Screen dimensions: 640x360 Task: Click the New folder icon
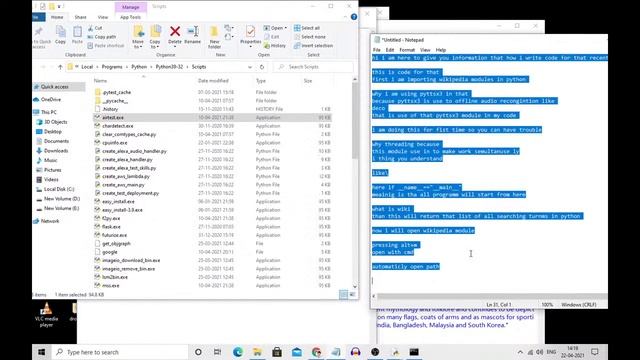tap(214, 32)
